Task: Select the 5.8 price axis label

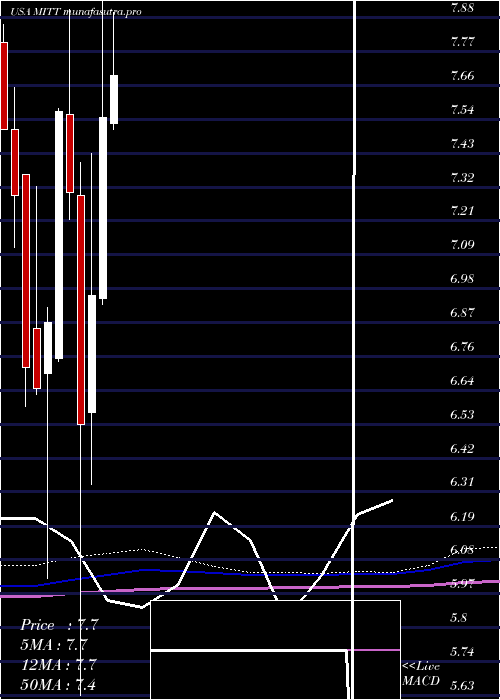Action: tap(458, 618)
